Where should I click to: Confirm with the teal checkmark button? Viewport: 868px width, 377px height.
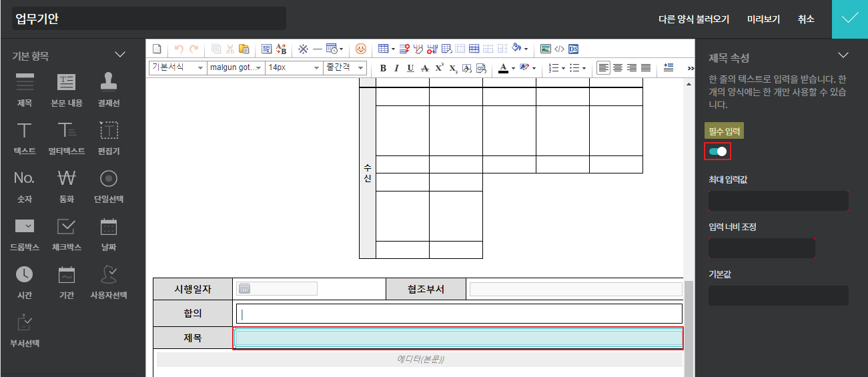click(x=849, y=19)
